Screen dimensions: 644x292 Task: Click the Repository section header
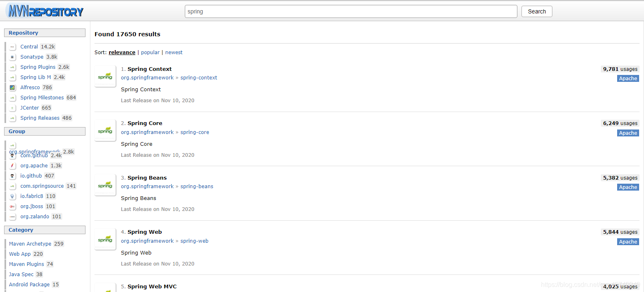click(x=45, y=33)
